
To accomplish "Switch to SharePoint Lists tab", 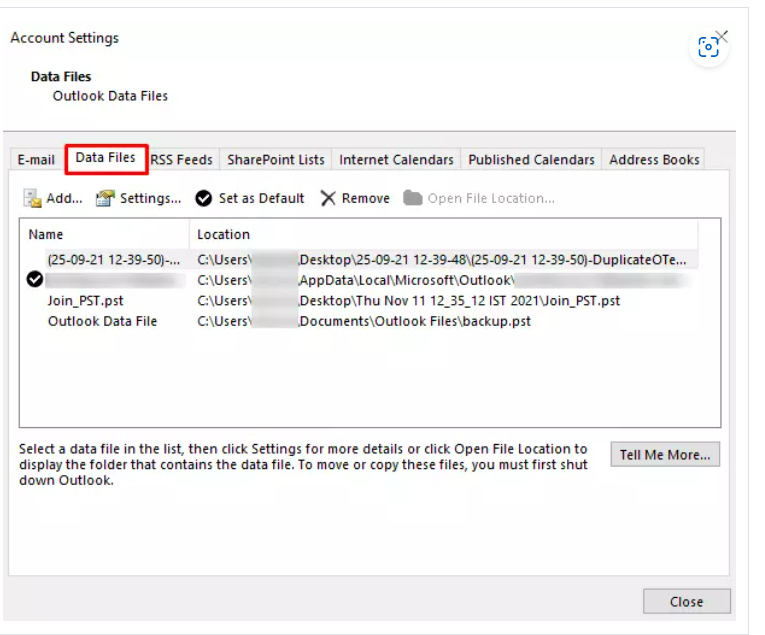I will [x=276, y=159].
